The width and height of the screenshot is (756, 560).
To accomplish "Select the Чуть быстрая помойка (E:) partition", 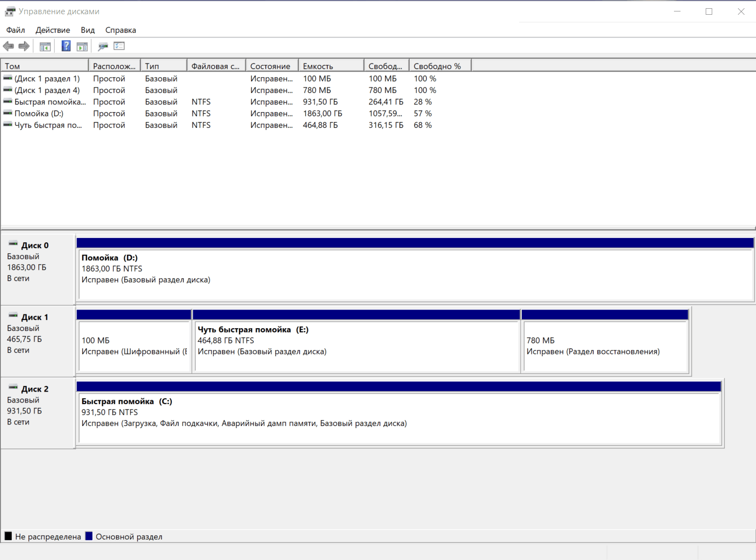I will coord(356,341).
